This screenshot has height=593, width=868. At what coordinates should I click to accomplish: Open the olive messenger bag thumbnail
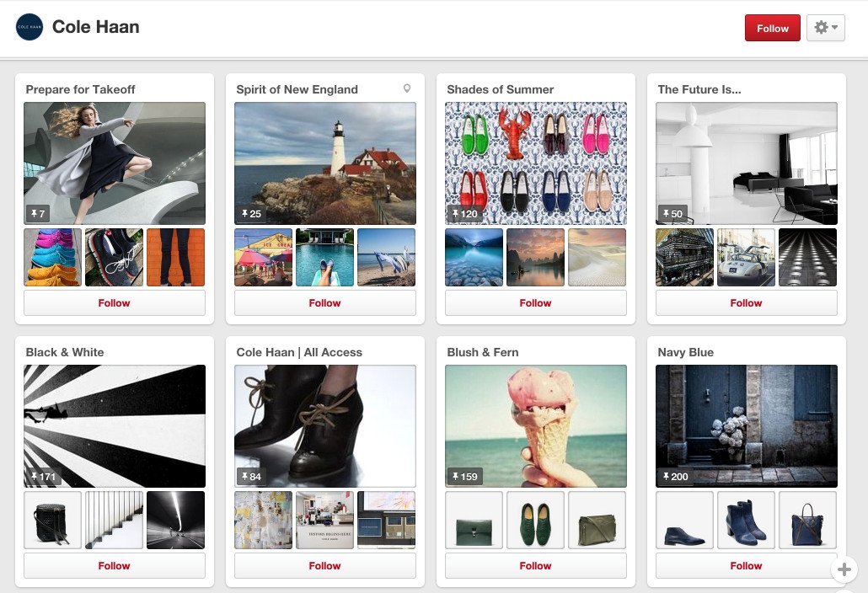[597, 520]
